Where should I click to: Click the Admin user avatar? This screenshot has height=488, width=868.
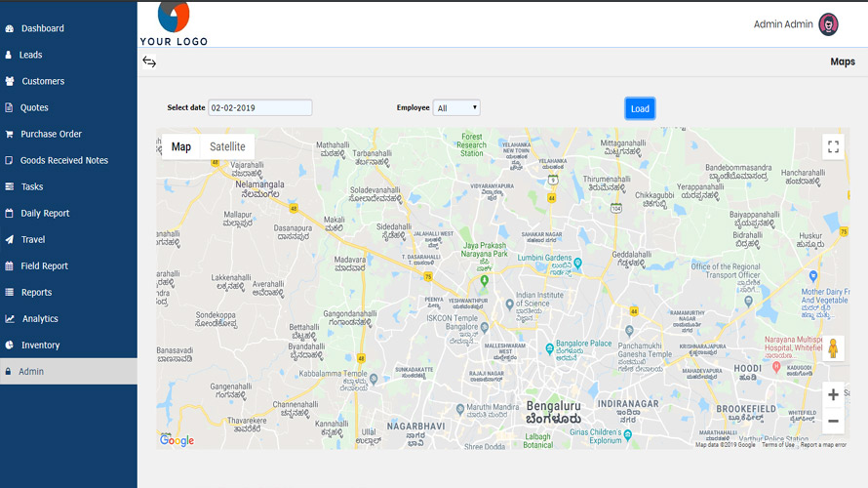828,24
